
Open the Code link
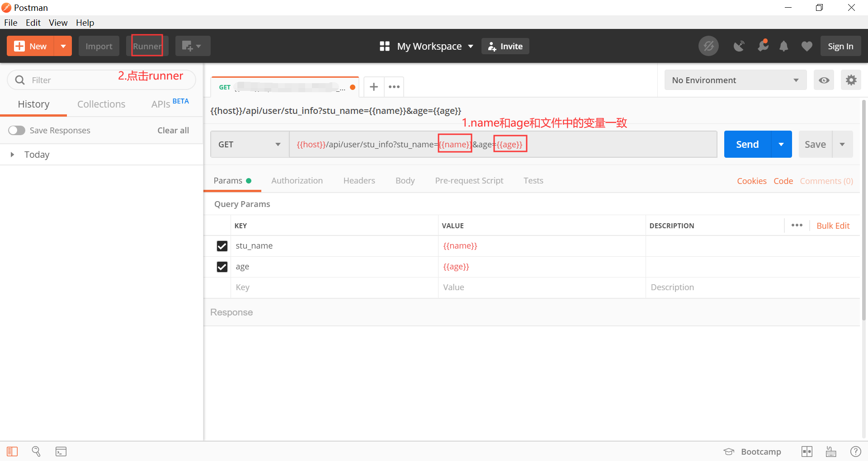coord(783,181)
